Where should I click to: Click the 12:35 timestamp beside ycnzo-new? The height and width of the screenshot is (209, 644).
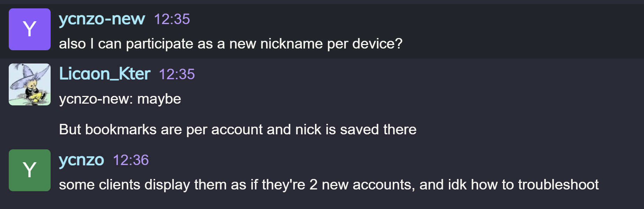(x=172, y=19)
